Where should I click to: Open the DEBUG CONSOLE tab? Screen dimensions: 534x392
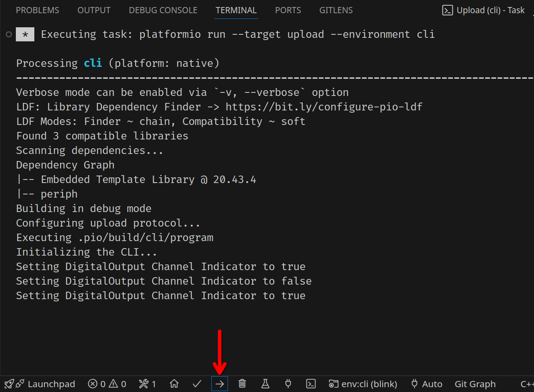click(163, 10)
